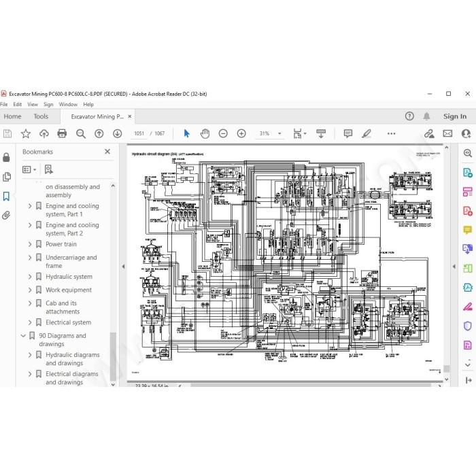476x476 pixels.
Task: Open attachments paperclip panel
Action: click(6, 216)
